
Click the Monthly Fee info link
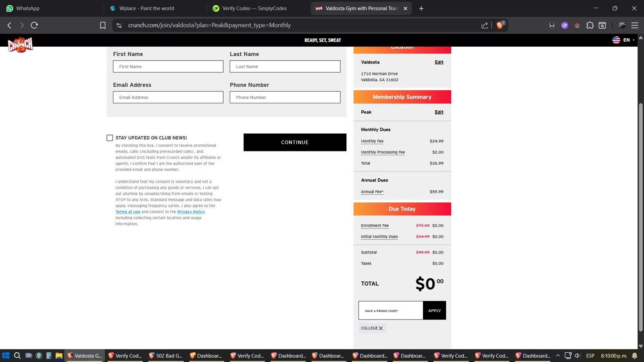[x=372, y=141]
